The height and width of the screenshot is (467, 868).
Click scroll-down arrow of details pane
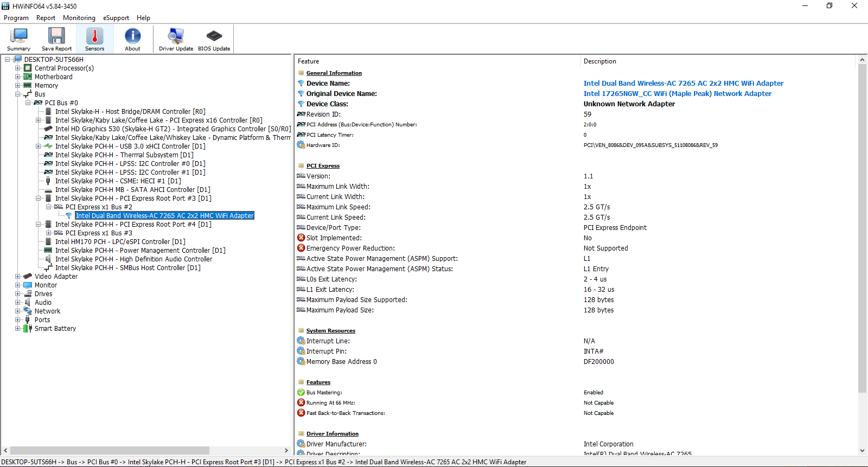[x=862, y=450]
